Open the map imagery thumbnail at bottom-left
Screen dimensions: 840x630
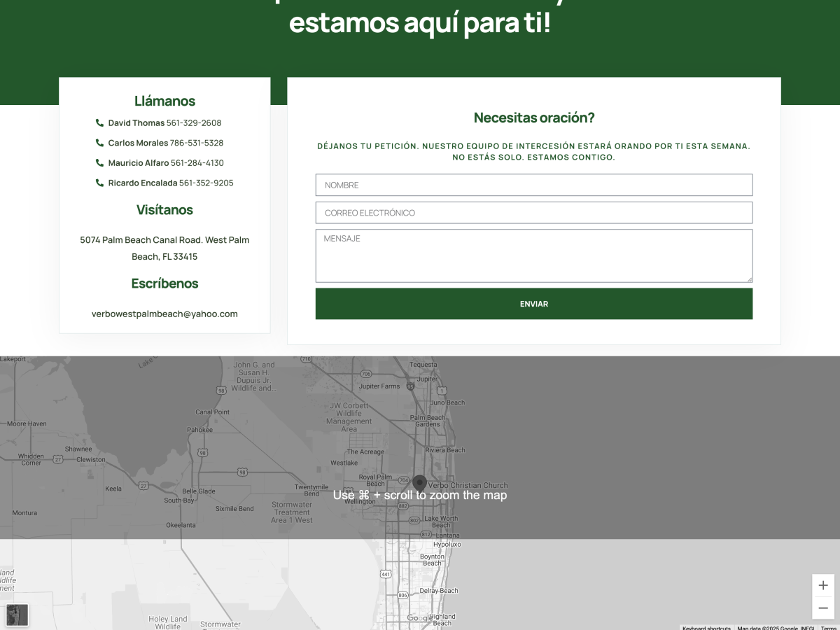click(17, 615)
